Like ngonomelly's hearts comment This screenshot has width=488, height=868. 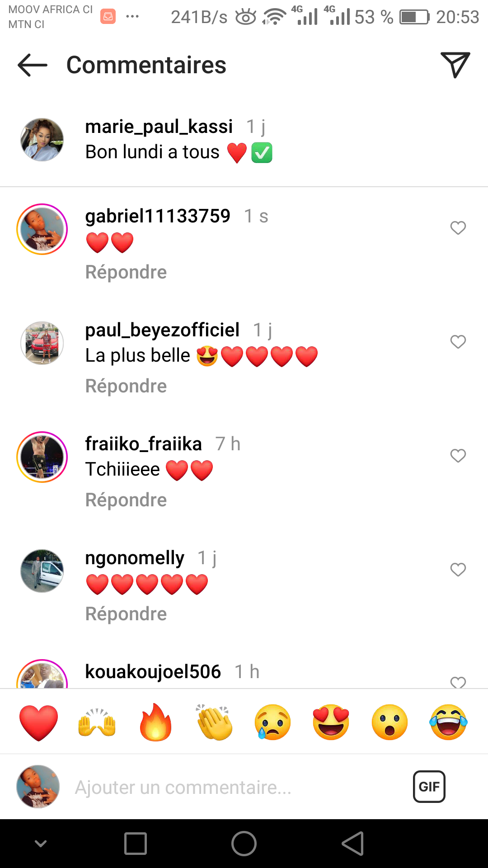[x=458, y=570]
